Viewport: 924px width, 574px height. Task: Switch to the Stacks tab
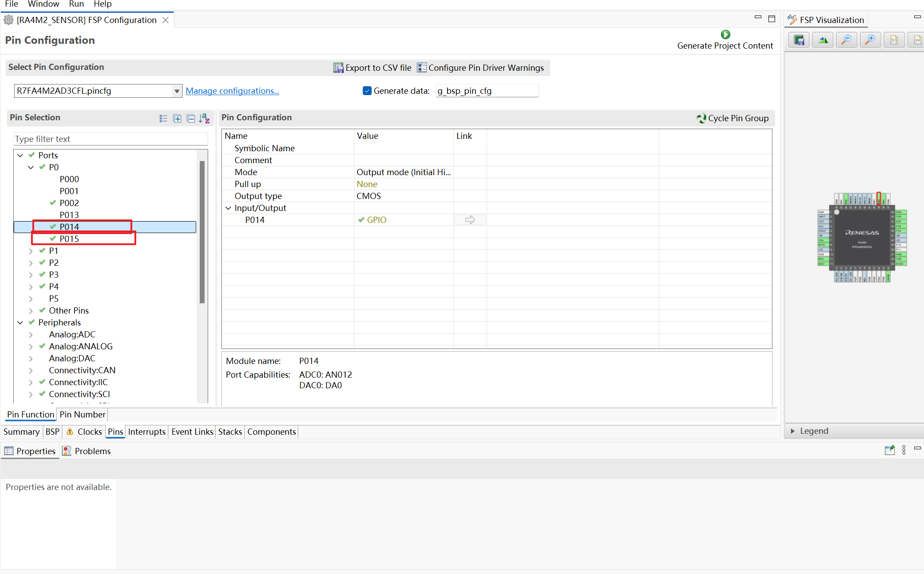[230, 432]
